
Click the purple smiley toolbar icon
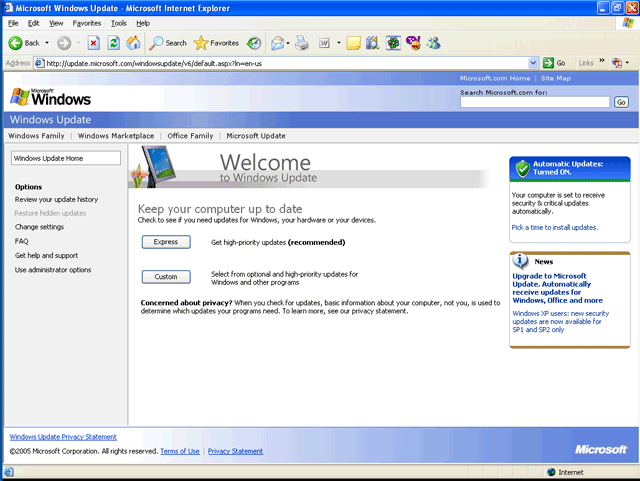(x=413, y=43)
